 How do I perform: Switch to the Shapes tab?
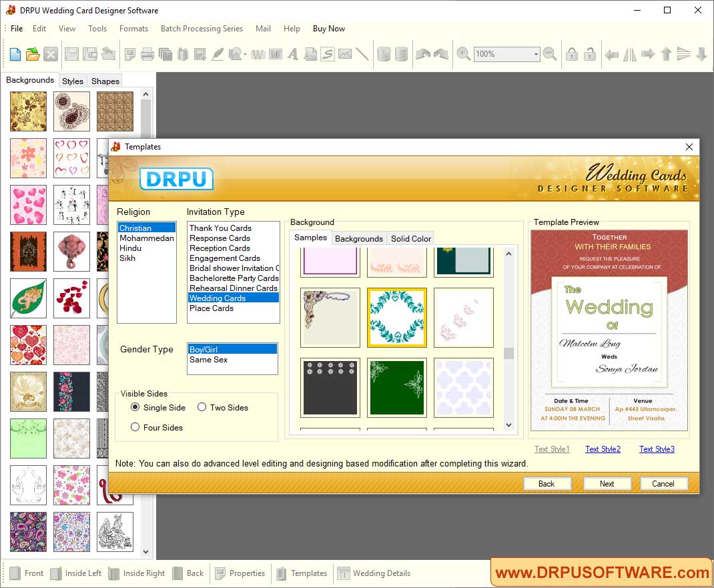pyautogui.click(x=105, y=81)
